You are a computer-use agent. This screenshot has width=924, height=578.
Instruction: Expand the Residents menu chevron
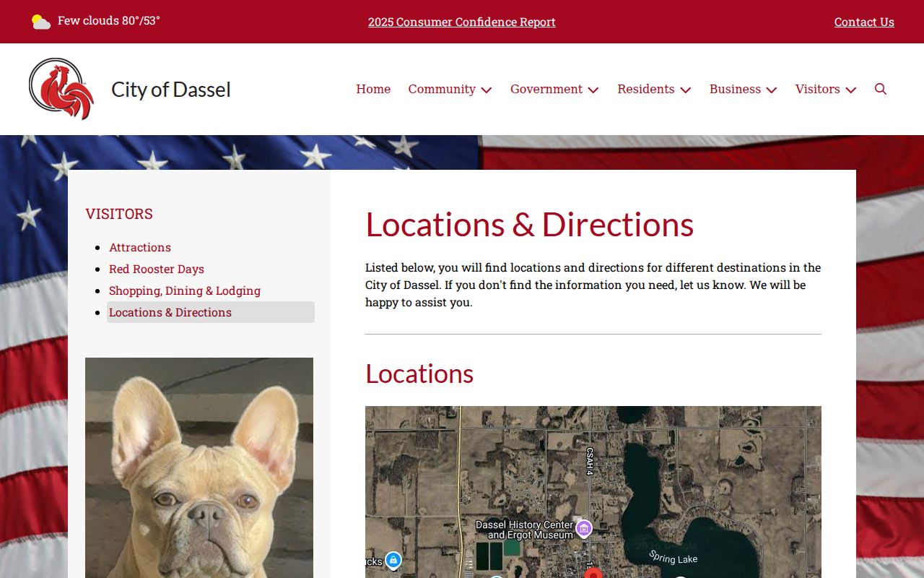click(x=686, y=90)
